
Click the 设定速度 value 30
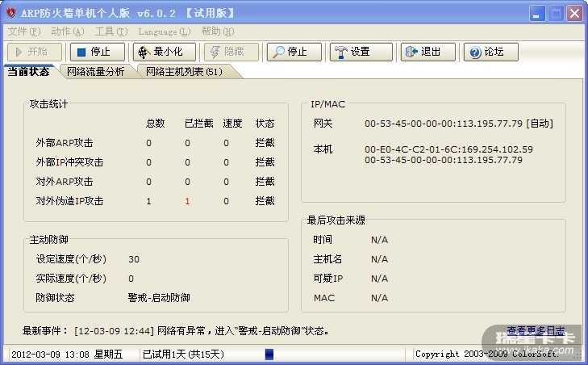[x=134, y=259]
